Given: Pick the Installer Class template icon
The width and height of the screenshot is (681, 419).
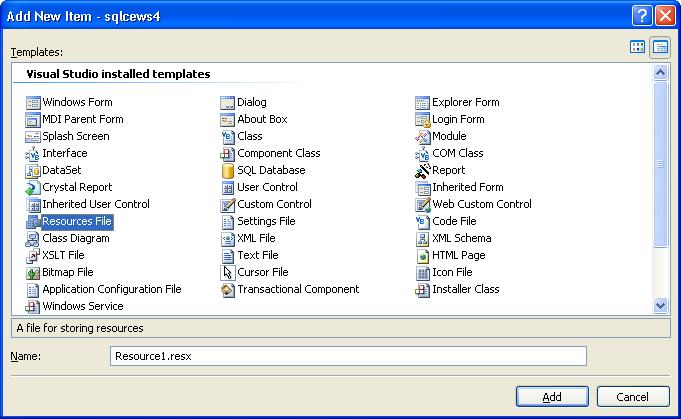Looking at the screenshot, I should (x=423, y=289).
